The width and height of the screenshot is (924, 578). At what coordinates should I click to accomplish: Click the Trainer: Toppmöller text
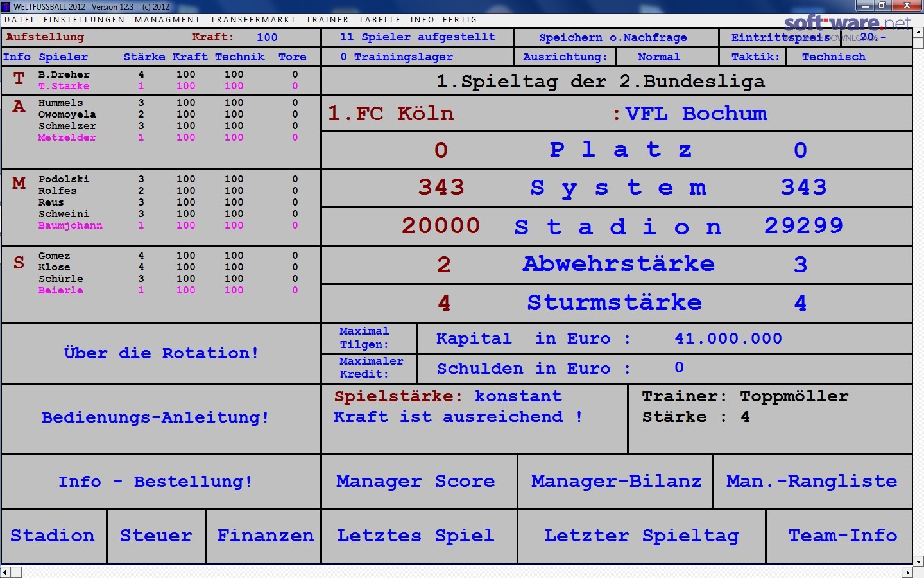[x=745, y=396]
